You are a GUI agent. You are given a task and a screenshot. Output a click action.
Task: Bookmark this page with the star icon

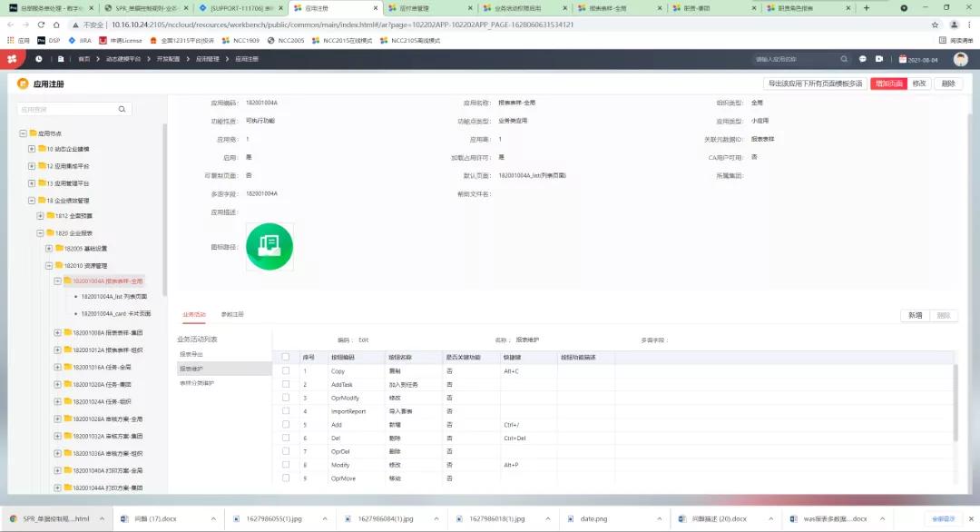click(x=935, y=25)
